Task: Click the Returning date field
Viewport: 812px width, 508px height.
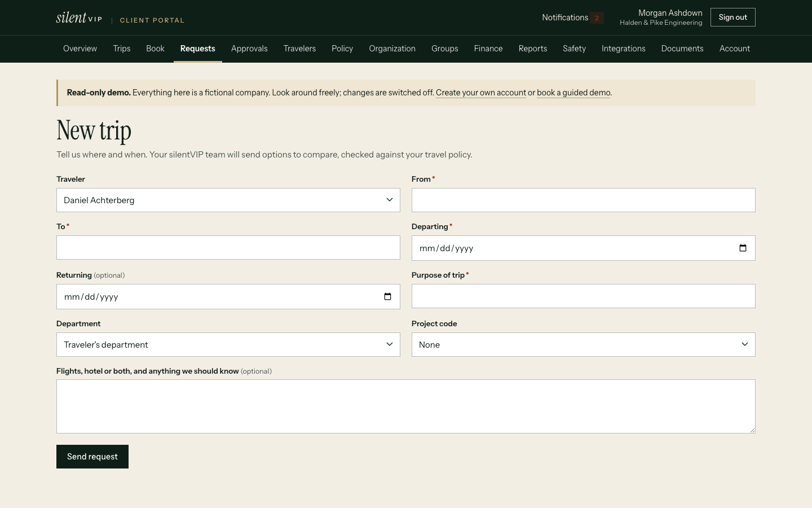Action: [x=228, y=297]
